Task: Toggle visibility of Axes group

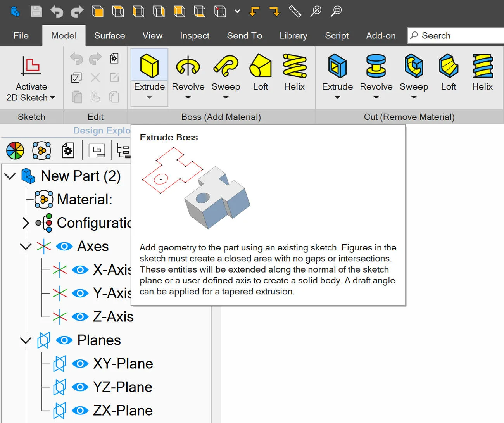Action: coord(64,246)
